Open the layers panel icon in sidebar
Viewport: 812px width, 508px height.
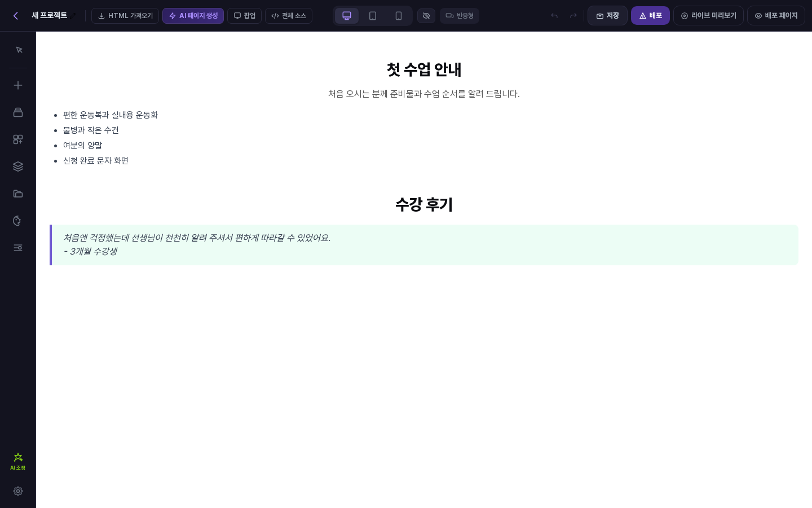click(x=18, y=167)
